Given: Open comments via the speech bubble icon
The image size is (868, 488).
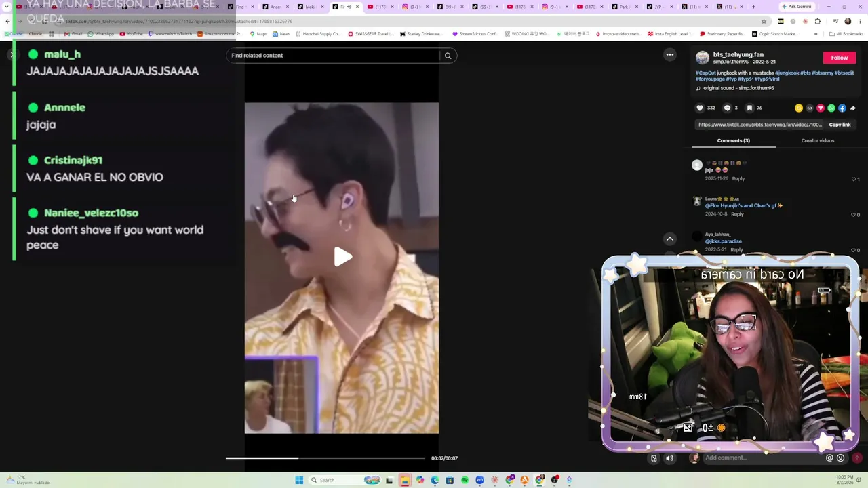Looking at the screenshot, I should (727, 108).
